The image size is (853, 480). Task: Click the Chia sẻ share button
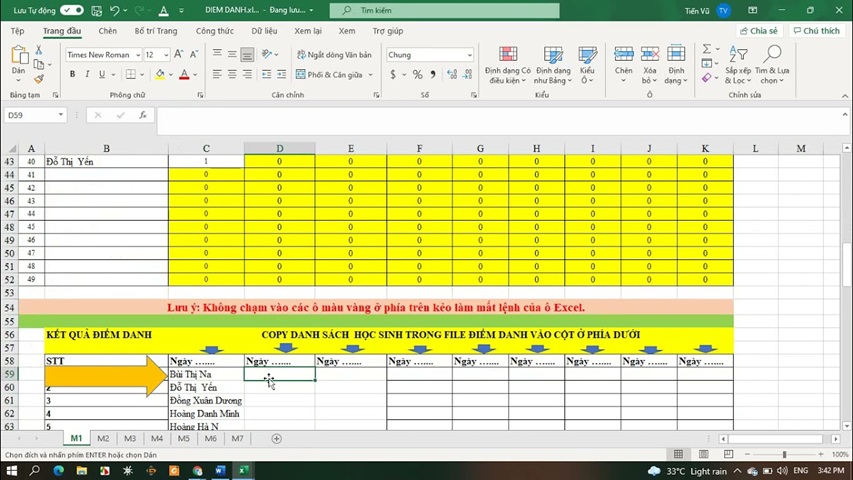(758, 31)
